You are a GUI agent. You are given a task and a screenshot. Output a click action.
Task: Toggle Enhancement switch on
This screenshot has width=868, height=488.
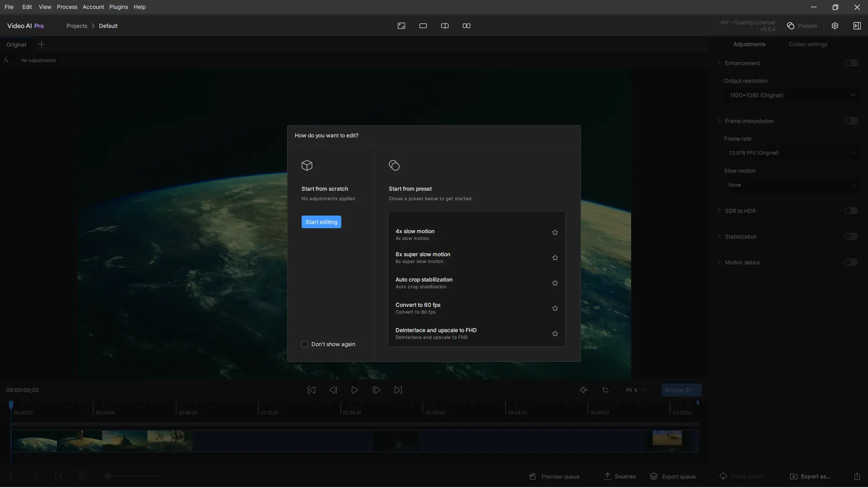pyautogui.click(x=851, y=63)
